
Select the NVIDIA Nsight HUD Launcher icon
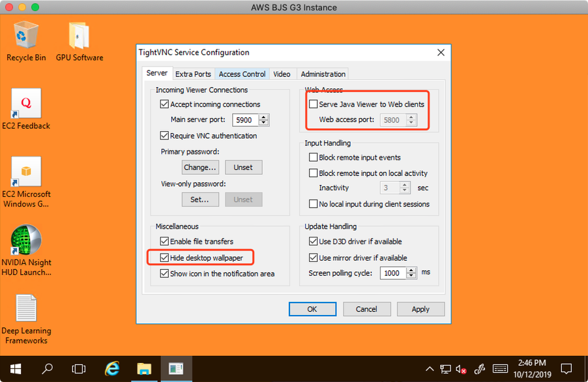click(26, 241)
